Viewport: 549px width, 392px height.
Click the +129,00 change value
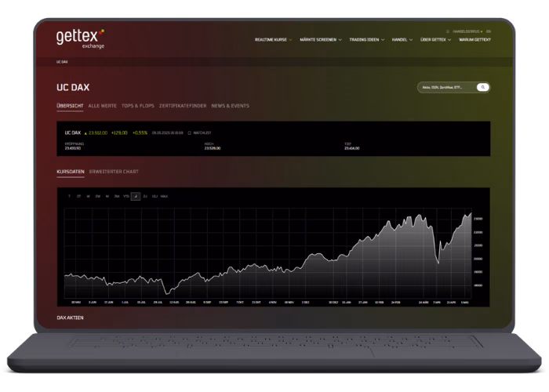(x=119, y=133)
